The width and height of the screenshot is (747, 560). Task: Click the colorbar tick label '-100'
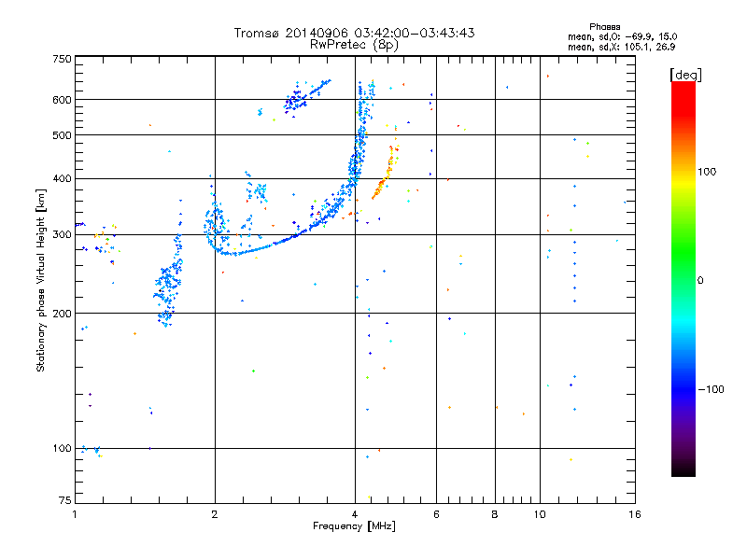pos(711,389)
